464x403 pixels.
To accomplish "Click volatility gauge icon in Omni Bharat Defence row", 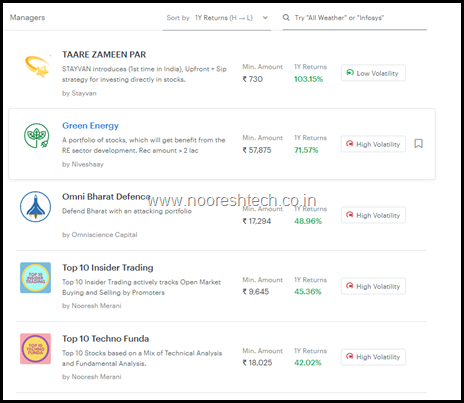I will click(349, 214).
